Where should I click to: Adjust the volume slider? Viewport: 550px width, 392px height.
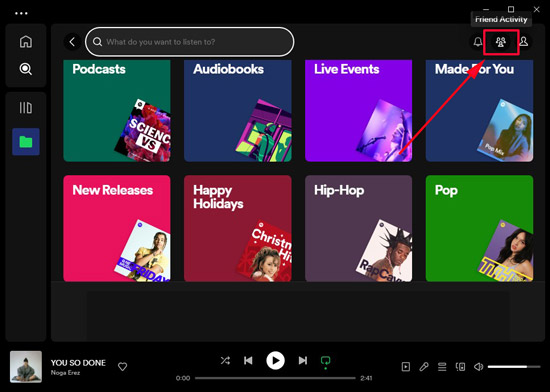click(514, 367)
